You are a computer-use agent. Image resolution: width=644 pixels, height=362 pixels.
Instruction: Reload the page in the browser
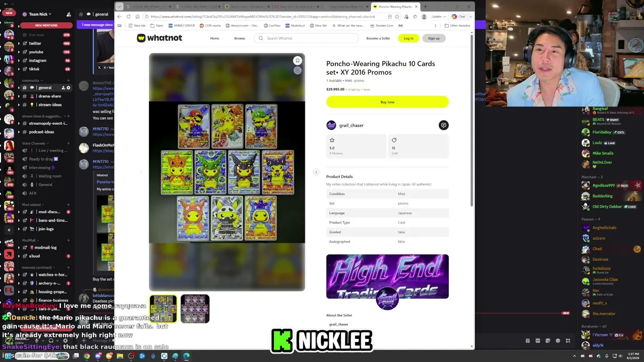(x=128, y=17)
